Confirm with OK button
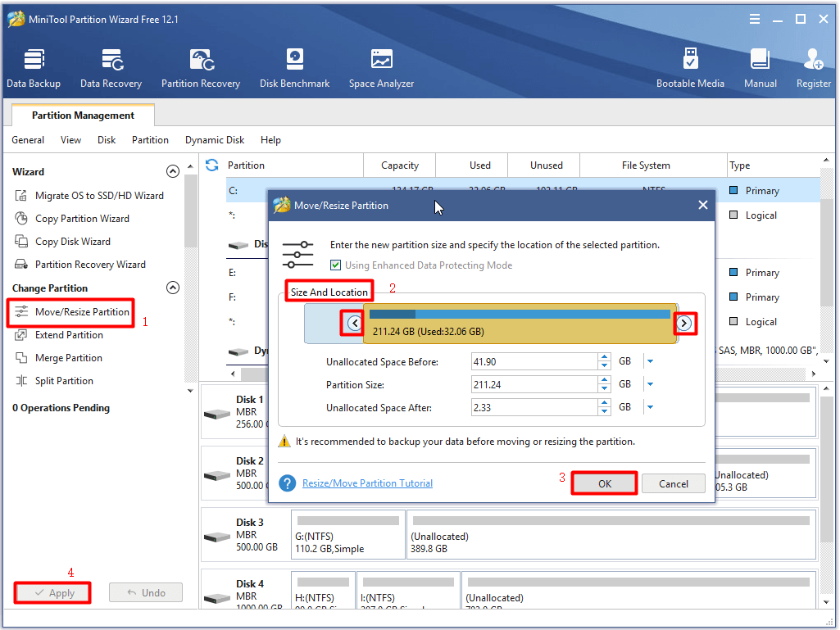This screenshot has height=630, width=840. (605, 483)
